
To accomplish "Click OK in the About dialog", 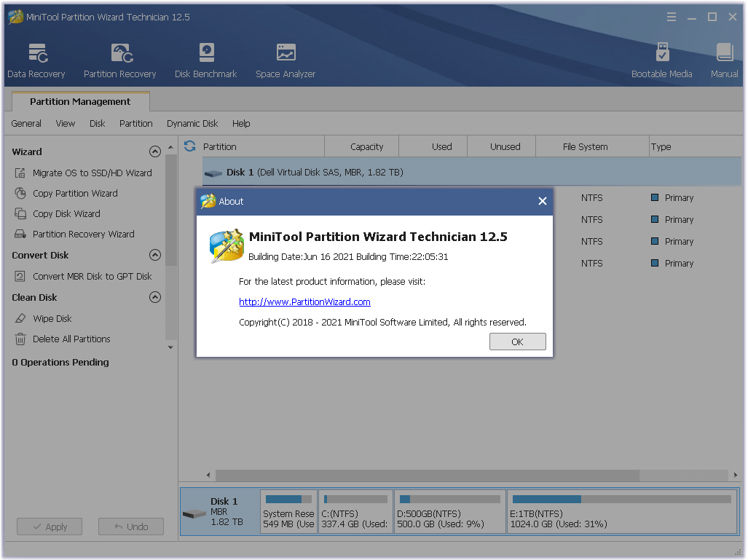I will (x=518, y=342).
